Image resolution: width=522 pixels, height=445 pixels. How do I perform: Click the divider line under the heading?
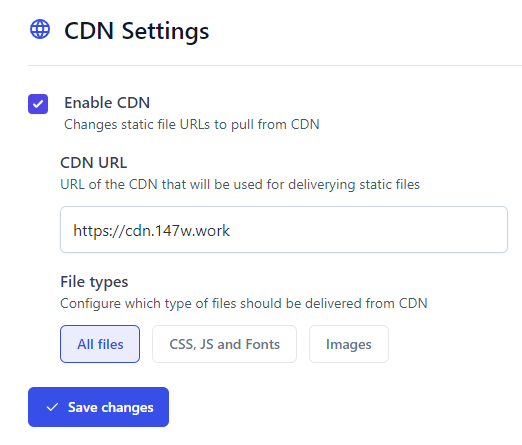pyautogui.click(x=275, y=65)
